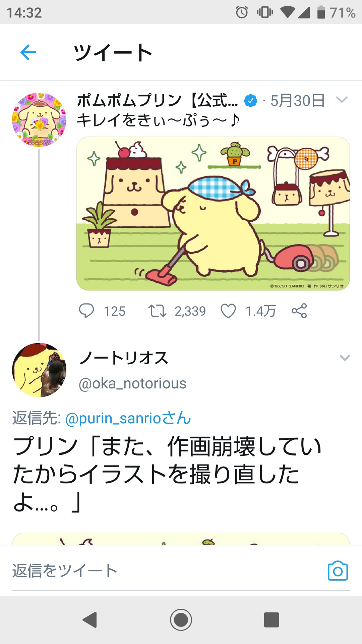Open the ポムポムプリン profile avatar
This screenshot has height=644, width=362.
tap(39, 120)
